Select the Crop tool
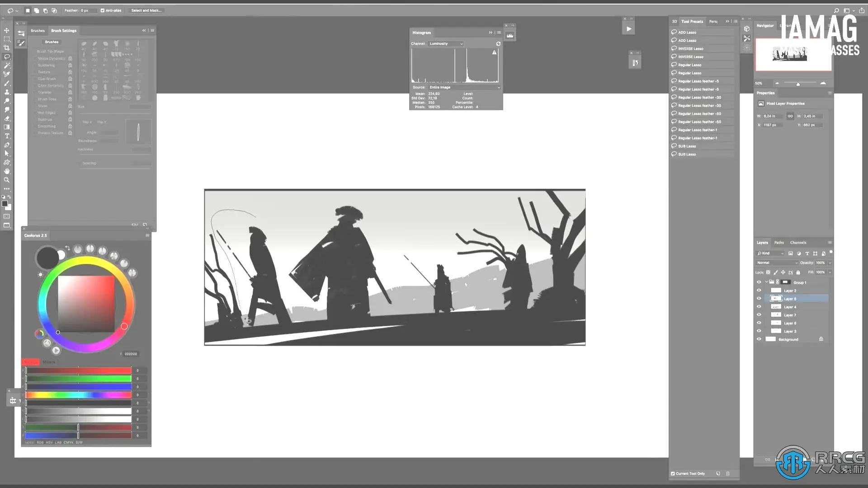Image resolution: width=868 pixels, height=488 pixels. tap(7, 48)
